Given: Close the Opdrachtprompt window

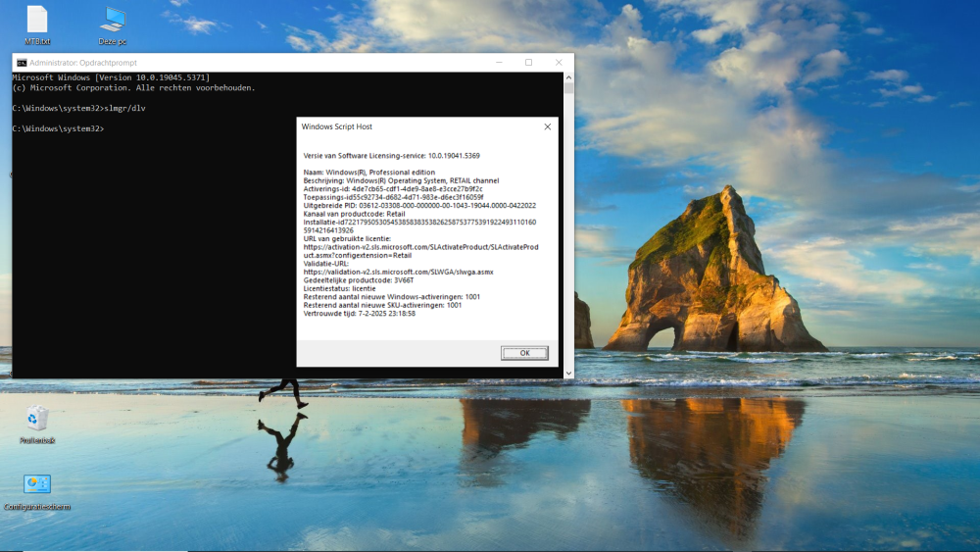Looking at the screenshot, I should 559,63.
